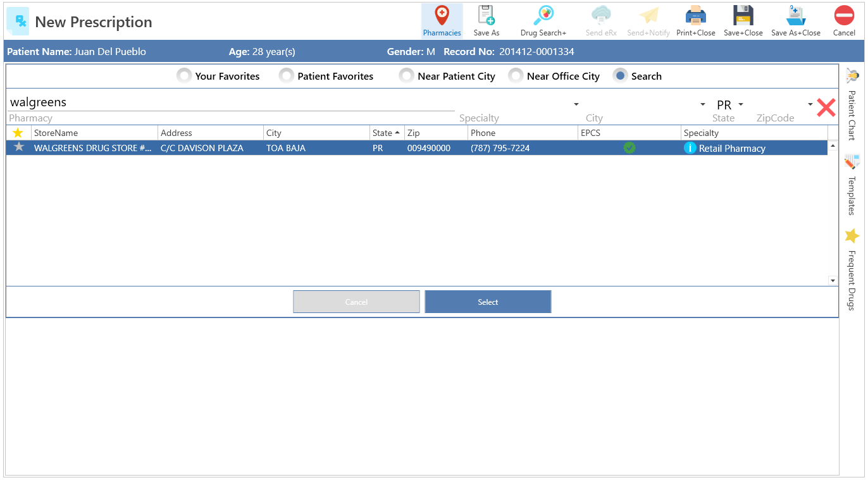This screenshot has width=868, height=480.
Task: Select the Search radio button
Action: 621,76
